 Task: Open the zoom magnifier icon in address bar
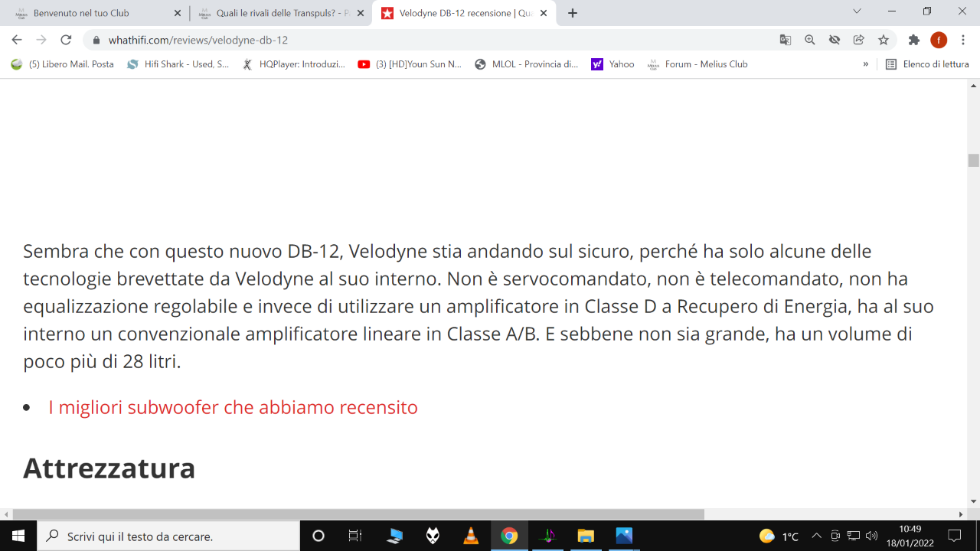click(x=810, y=40)
